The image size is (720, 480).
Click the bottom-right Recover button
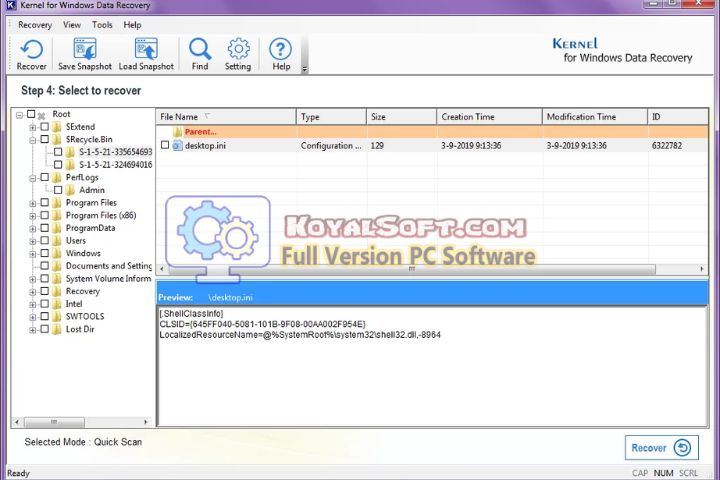[661, 448]
